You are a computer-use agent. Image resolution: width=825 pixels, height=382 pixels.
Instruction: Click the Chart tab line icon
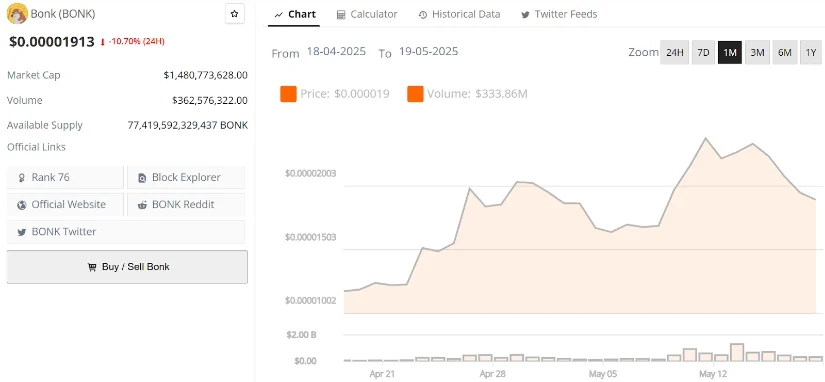279,15
